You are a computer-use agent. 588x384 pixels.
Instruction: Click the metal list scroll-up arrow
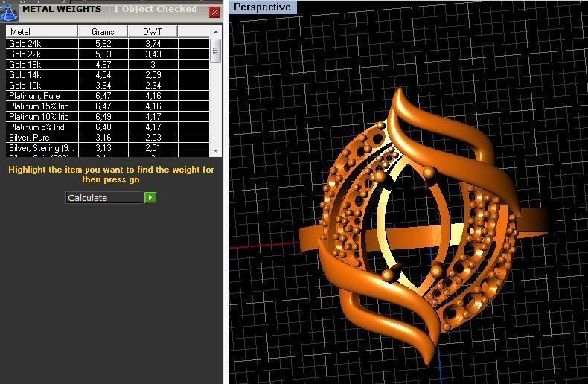tap(216, 32)
